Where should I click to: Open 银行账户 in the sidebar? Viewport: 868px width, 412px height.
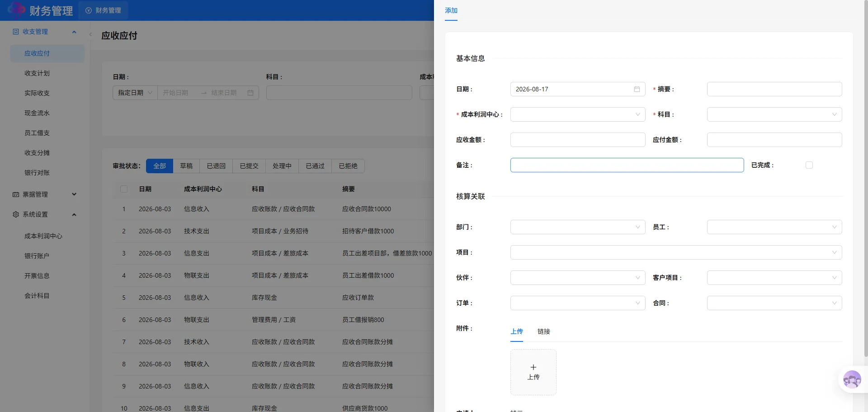[47, 256]
